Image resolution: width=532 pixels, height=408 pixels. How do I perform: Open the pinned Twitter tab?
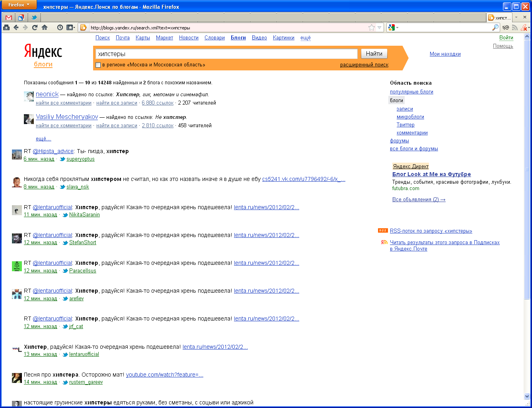click(34, 17)
